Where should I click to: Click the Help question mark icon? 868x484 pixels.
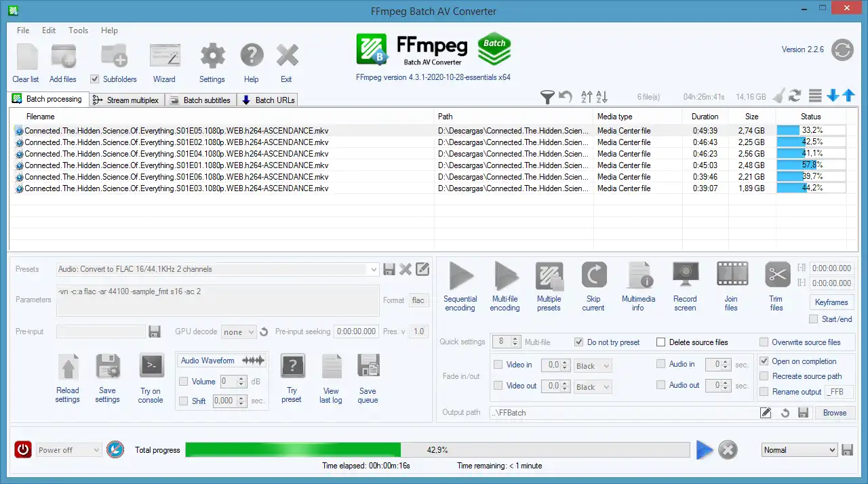pyautogui.click(x=252, y=56)
